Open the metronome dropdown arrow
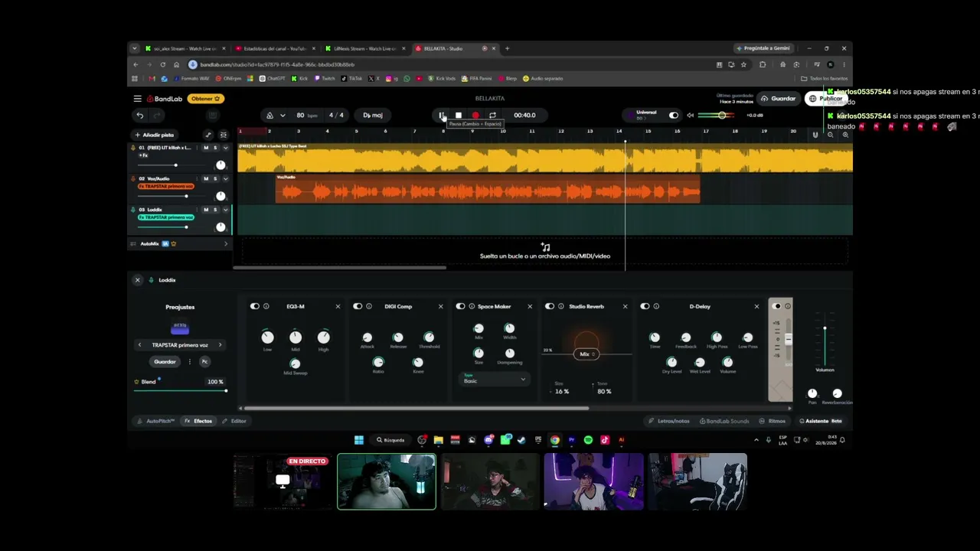 click(x=283, y=116)
